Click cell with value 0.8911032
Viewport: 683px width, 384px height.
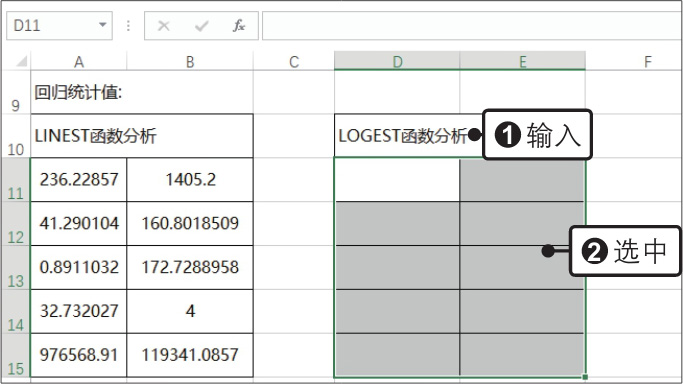[x=79, y=268]
